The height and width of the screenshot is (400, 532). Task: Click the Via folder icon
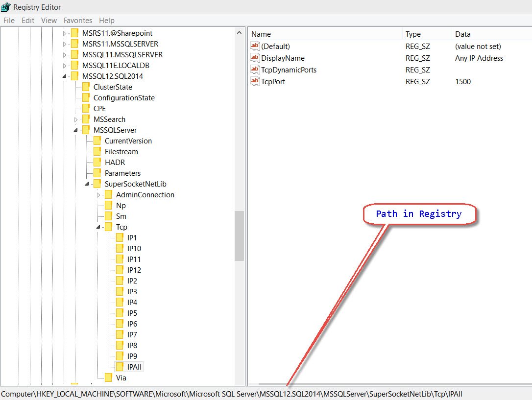pyautogui.click(x=109, y=377)
